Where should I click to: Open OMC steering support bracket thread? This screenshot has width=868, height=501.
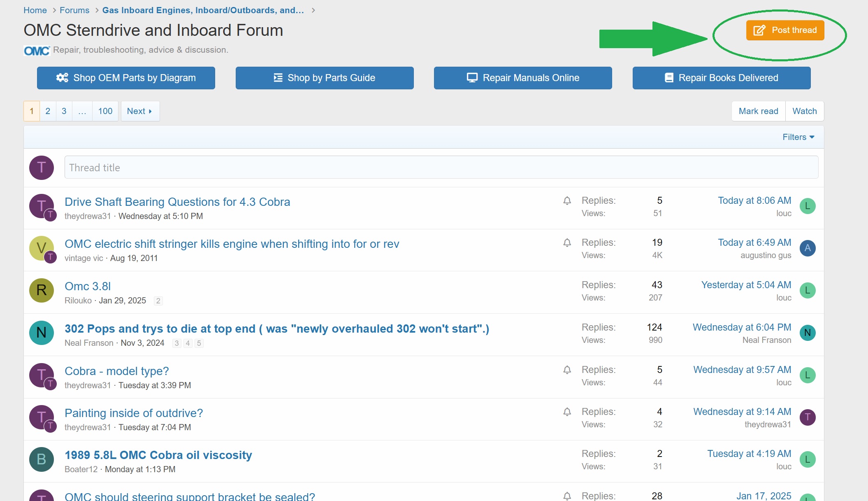(190, 496)
